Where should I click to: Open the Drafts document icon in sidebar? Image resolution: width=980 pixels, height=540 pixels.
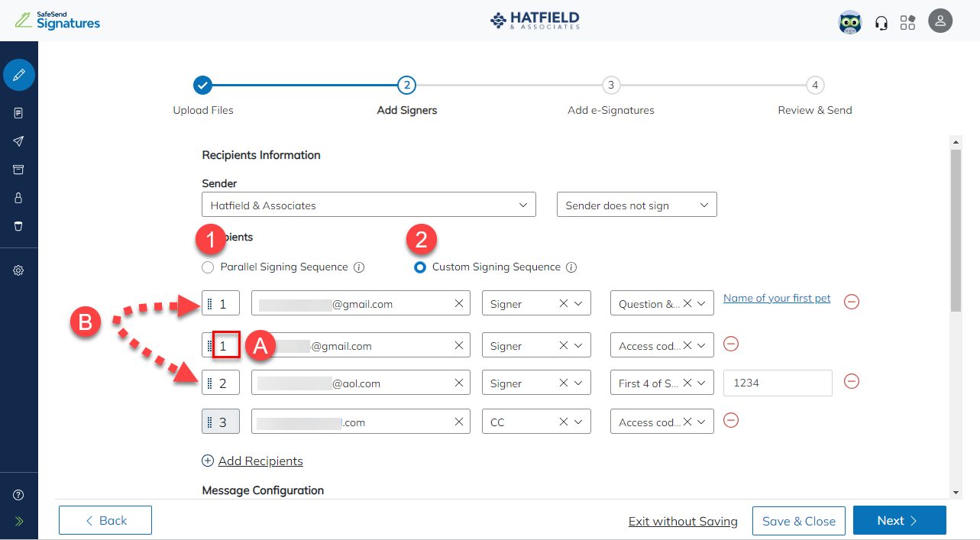click(x=19, y=112)
